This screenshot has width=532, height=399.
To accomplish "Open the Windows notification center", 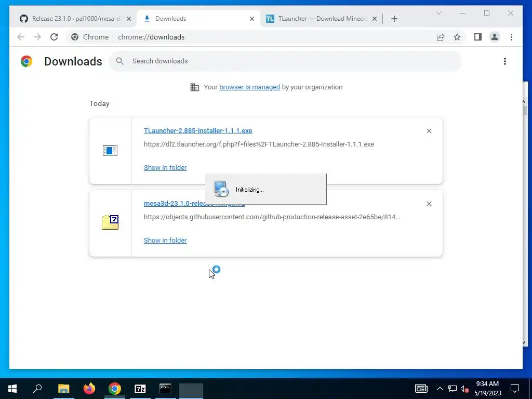I will [x=515, y=389].
